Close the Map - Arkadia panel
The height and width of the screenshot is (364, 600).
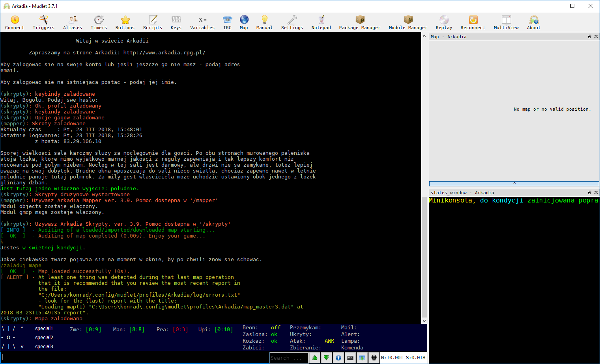596,37
